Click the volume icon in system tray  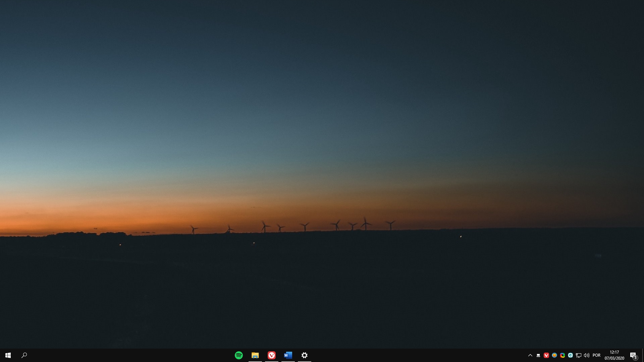pos(587,355)
